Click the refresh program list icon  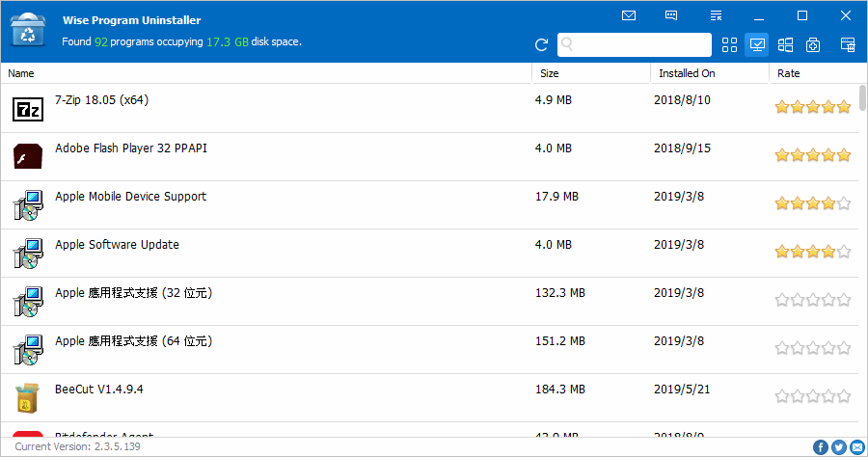pyautogui.click(x=542, y=44)
